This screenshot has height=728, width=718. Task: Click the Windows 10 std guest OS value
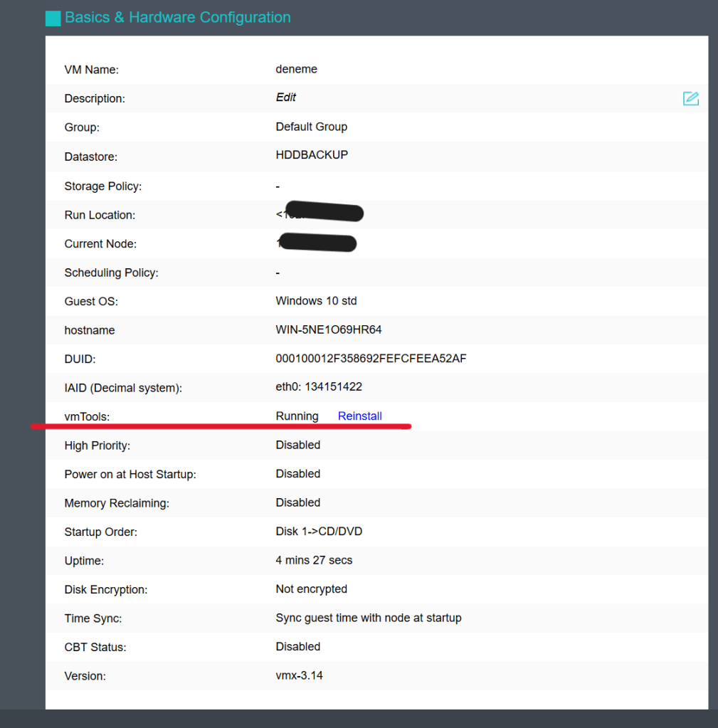click(x=316, y=301)
